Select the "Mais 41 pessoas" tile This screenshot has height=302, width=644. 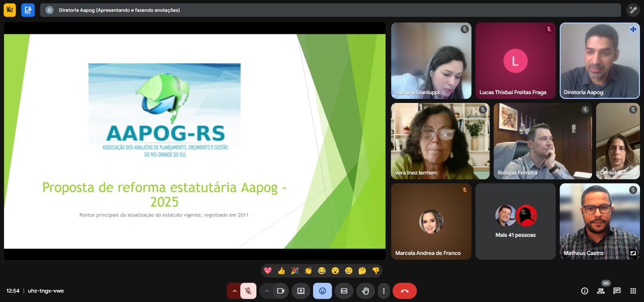(515, 222)
